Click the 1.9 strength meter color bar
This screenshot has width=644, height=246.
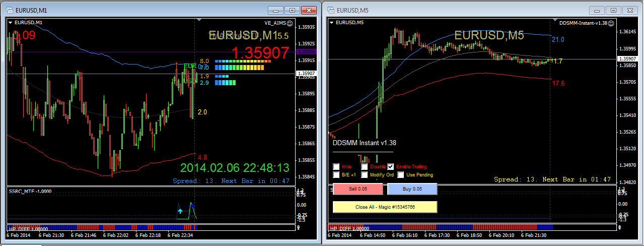(x=222, y=77)
